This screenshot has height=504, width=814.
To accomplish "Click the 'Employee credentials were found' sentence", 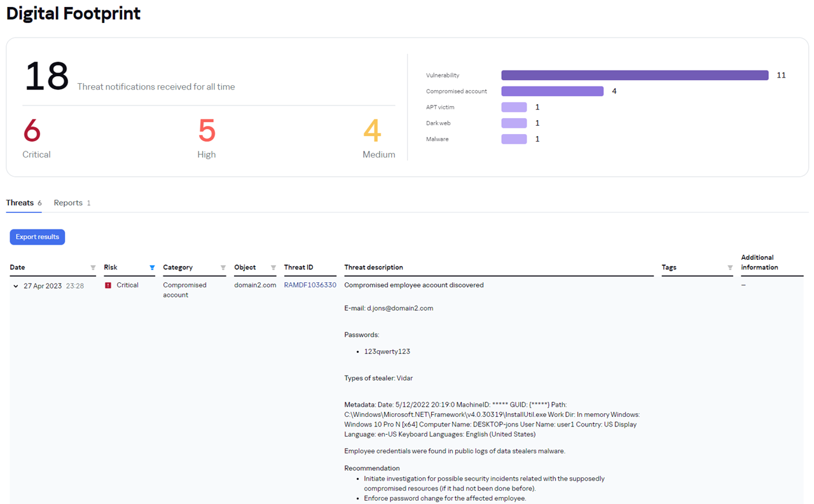I will point(455,451).
